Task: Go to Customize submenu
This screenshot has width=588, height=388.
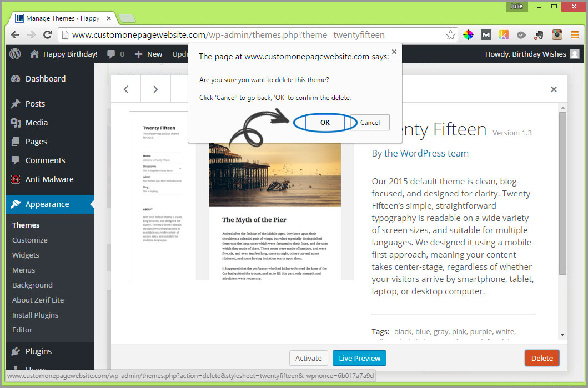Action: coord(29,240)
